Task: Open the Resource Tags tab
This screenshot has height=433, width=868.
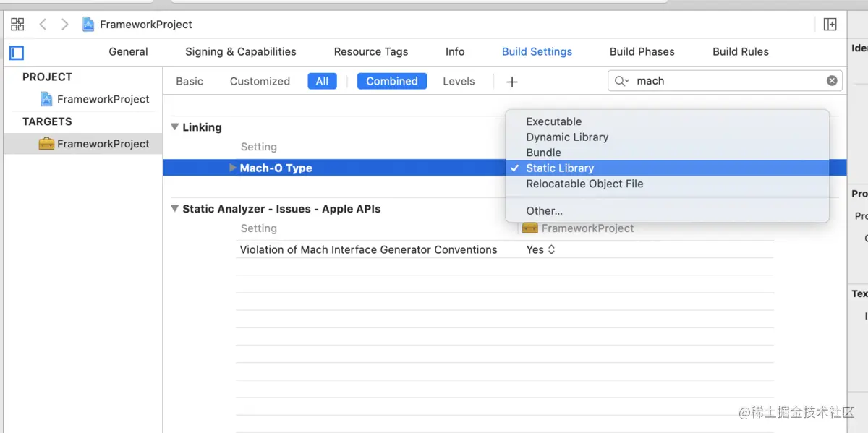Action: 371,52
